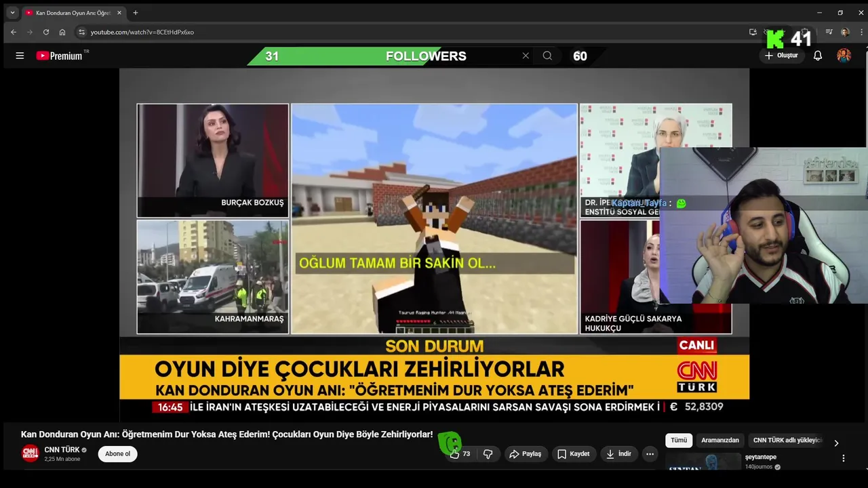Open the 140journos channel name
The image size is (868, 488).
(x=759, y=467)
